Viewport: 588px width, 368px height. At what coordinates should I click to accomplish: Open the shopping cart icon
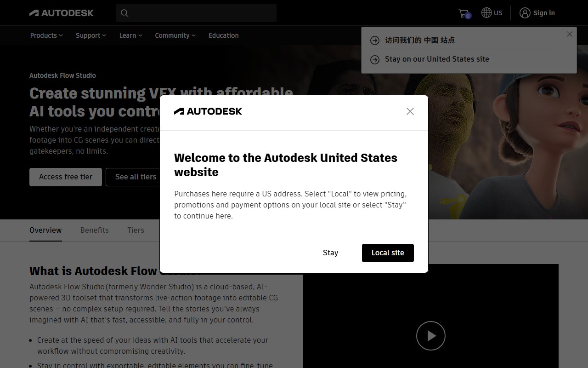click(464, 13)
